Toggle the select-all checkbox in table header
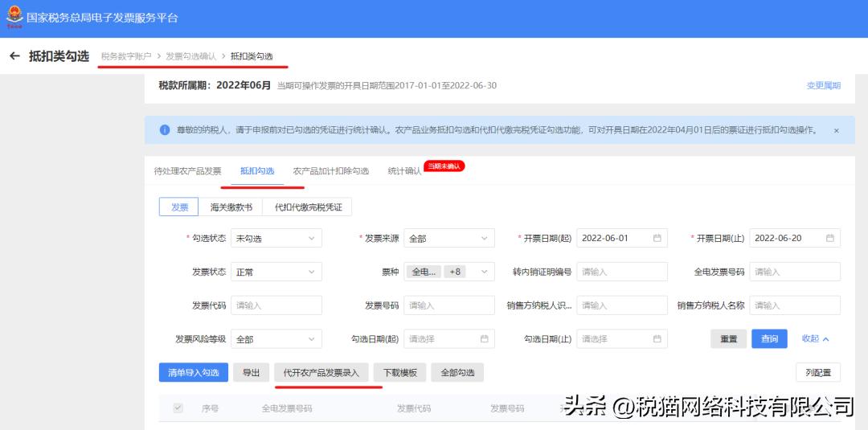The height and width of the screenshot is (430, 868). coord(178,408)
